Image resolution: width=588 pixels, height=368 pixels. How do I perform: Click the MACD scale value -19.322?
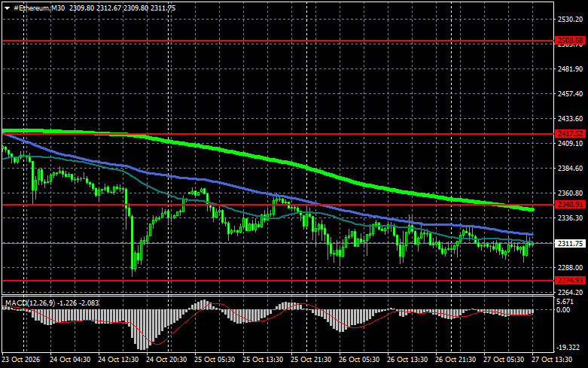point(568,348)
